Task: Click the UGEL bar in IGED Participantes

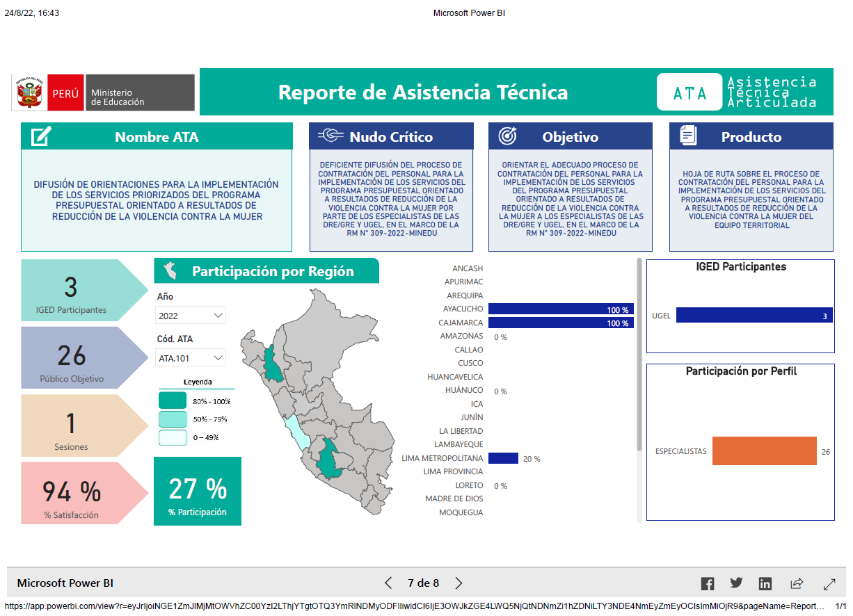Action: point(754,316)
